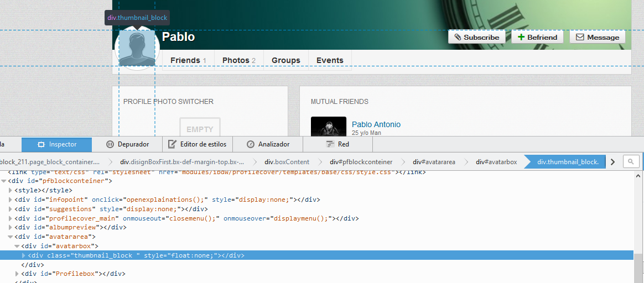Click the search magnifier icon in Inspector
Image resolution: width=644 pixels, height=283 pixels.
click(630, 161)
